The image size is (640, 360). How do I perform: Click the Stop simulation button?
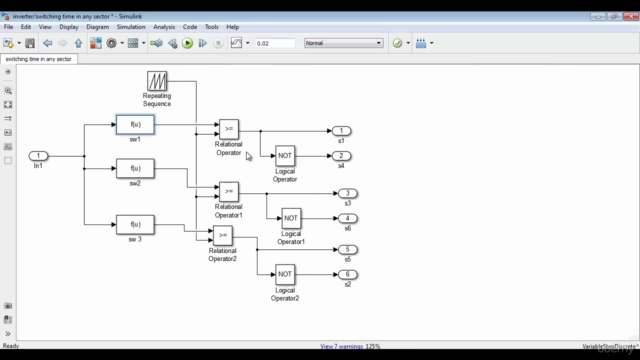tap(218, 43)
